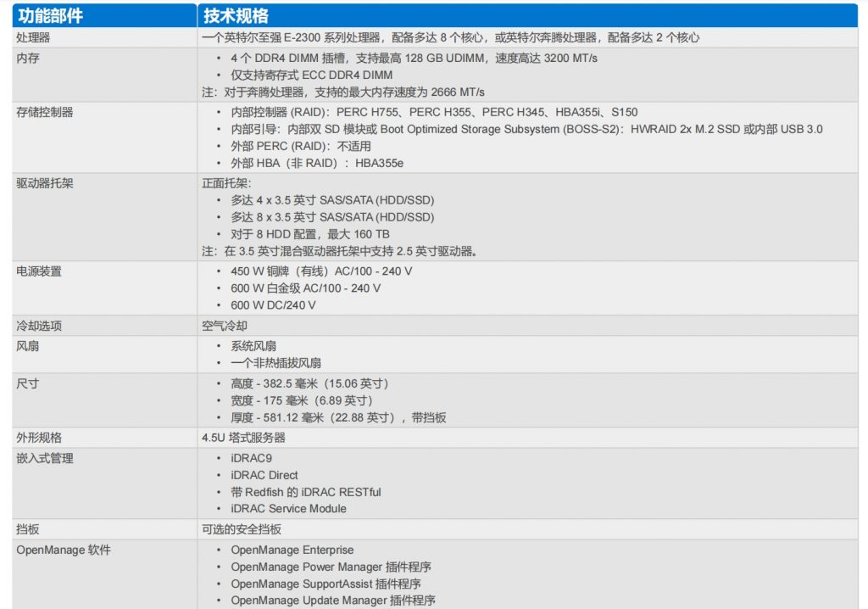Click the note about 2666 MT/s memory speed
This screenshot has width=868, height=609.
tap(343, 92)
